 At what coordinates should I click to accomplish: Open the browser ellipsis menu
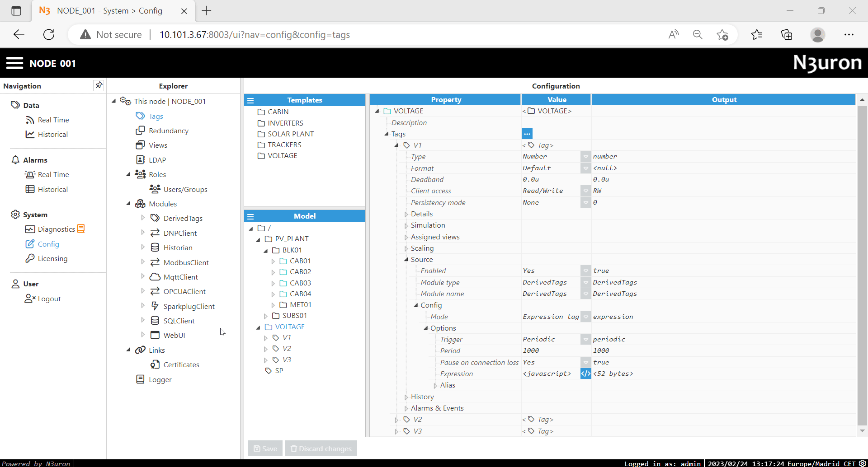click(850, 34)
